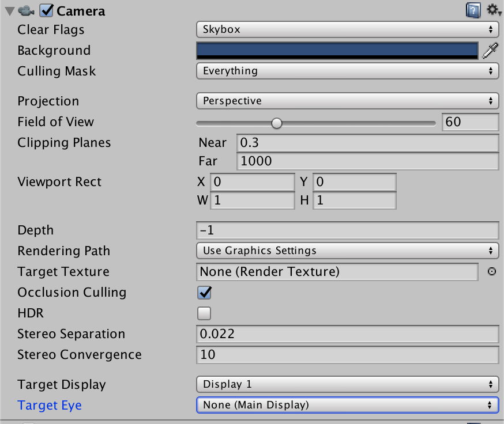Screen dimensions: 504x424
Task: Open the Target Texture object picker circle
Action: click(x=492, y=271)
